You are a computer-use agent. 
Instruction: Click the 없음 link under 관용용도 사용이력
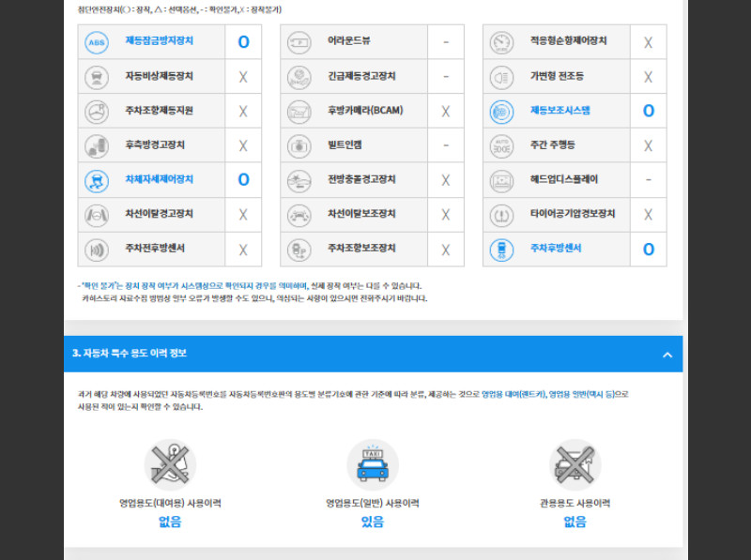click(x=575, y=521)
